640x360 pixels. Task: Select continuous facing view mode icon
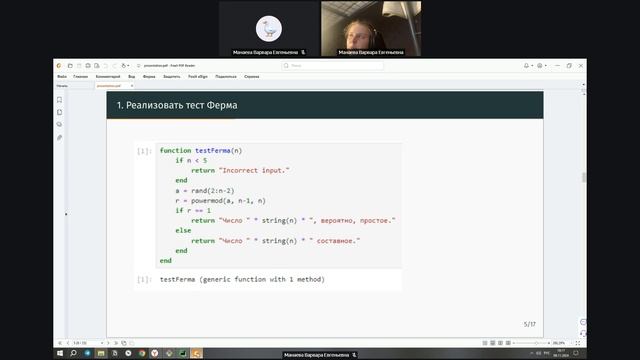[x=508, y=343]
